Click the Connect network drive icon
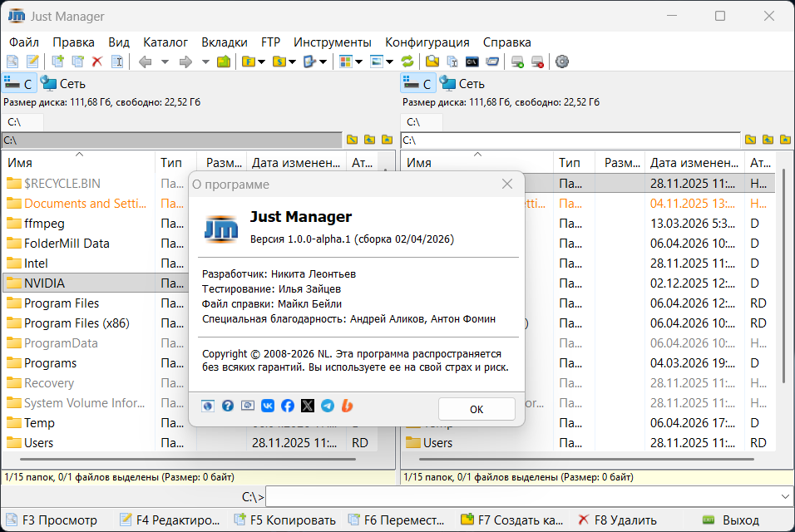The image size is (795, 532). pos(517,62)
